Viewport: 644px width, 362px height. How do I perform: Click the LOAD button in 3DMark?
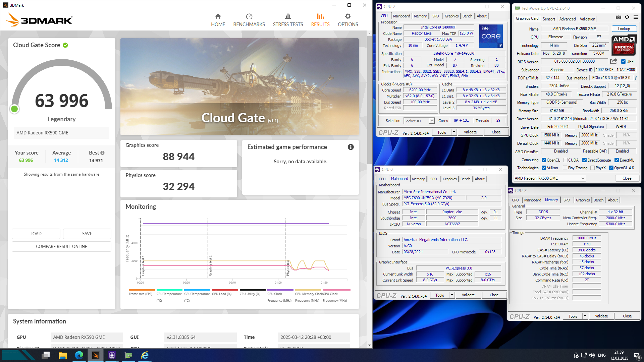point(36,234)
